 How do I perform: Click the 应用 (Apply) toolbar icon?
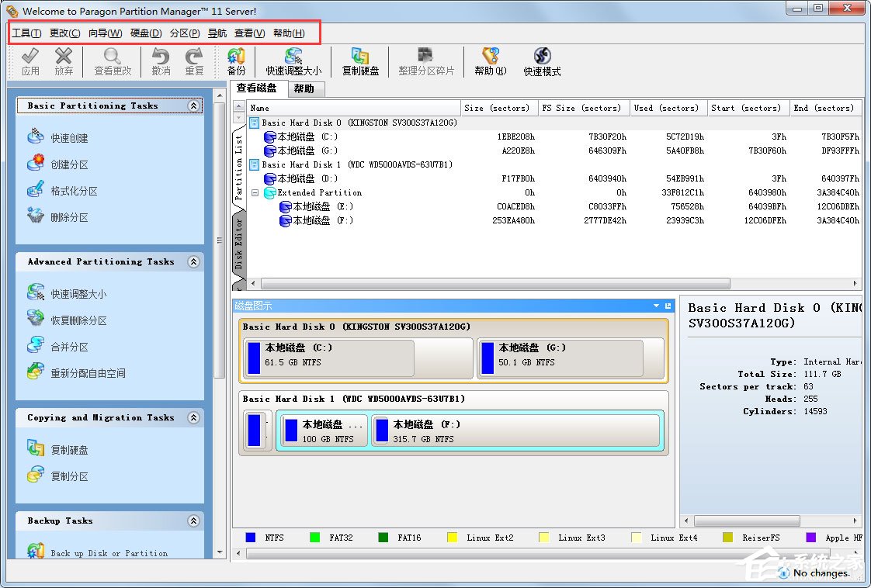point(30,61)
